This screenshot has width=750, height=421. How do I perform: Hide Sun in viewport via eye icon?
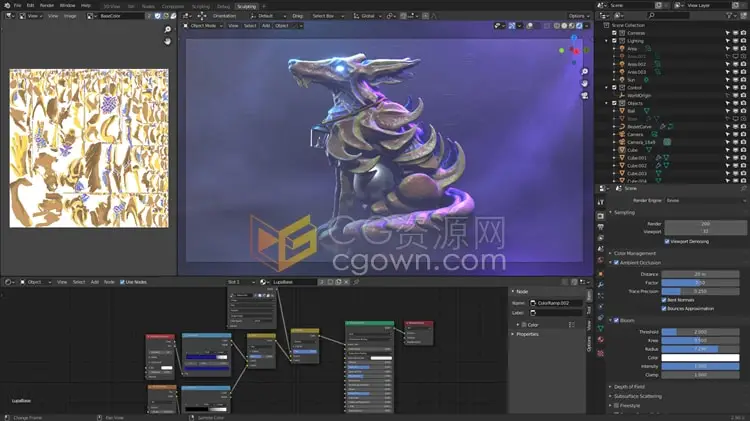tap(735, 80)
